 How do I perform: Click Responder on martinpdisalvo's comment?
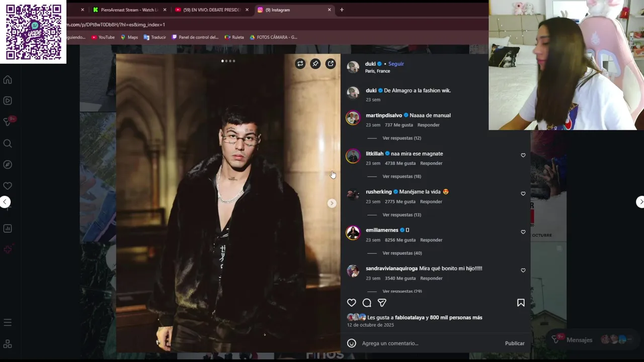coord(428,125)
